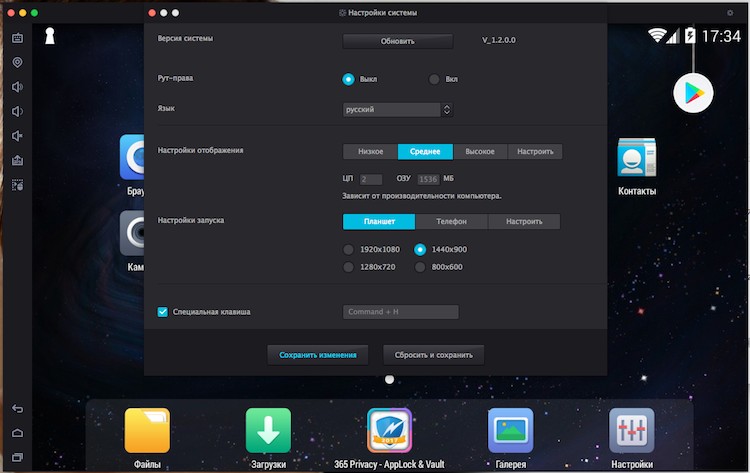This screenshot has width=750, height=473.
Task: Select the Телефон launch mode tab
Action: point(450,222)
